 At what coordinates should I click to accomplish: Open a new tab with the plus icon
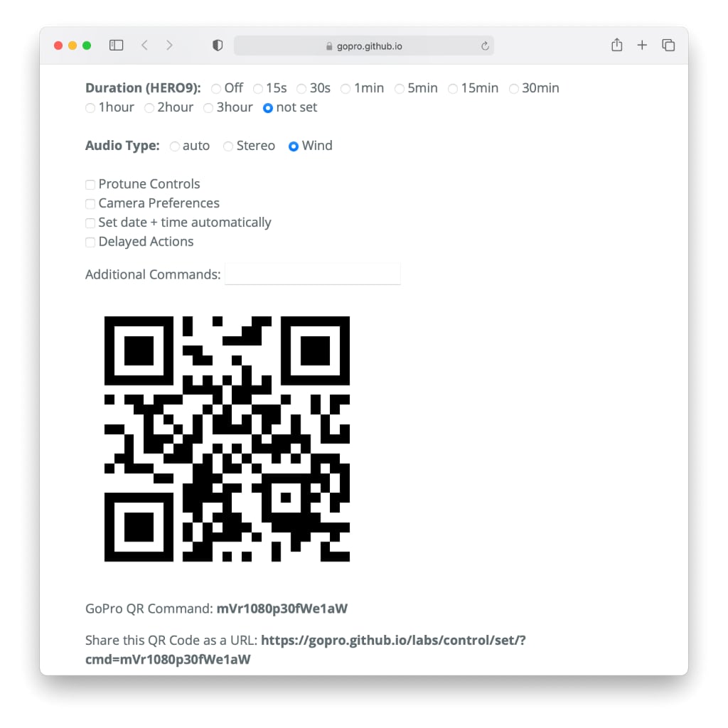pos(642,45)
